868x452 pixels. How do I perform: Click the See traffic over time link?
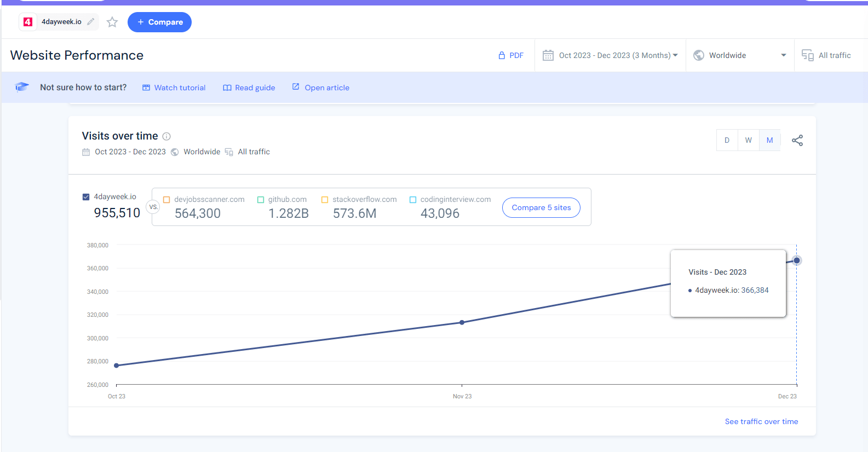(x=761, y=421)
